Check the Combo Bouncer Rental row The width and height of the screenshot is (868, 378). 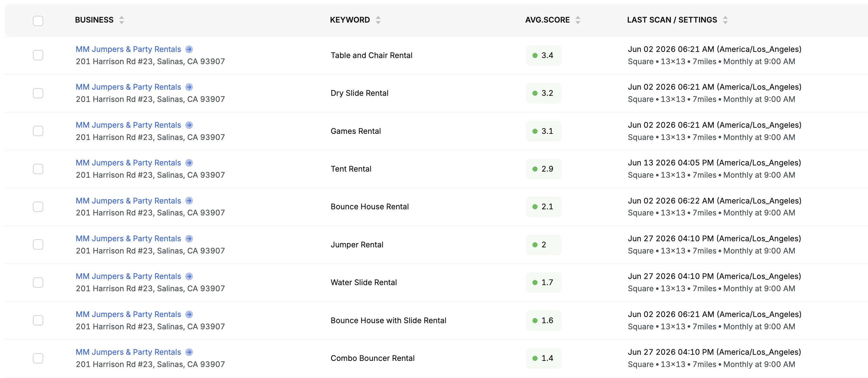pos(38,358)
